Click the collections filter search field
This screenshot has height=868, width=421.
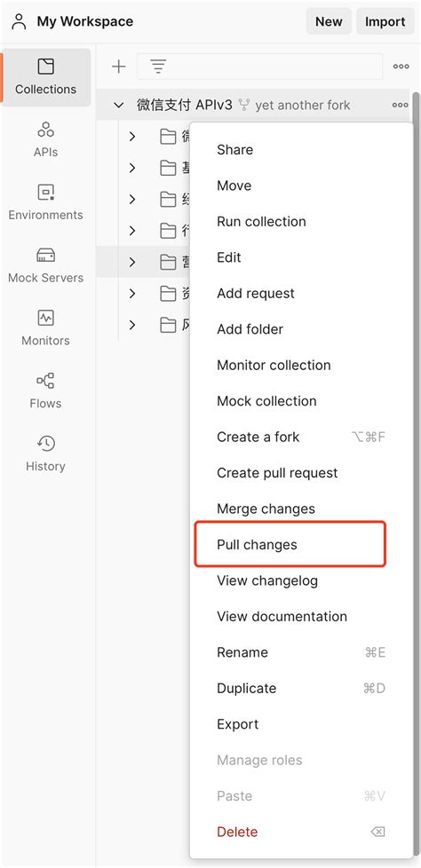(x=260, y=67)
